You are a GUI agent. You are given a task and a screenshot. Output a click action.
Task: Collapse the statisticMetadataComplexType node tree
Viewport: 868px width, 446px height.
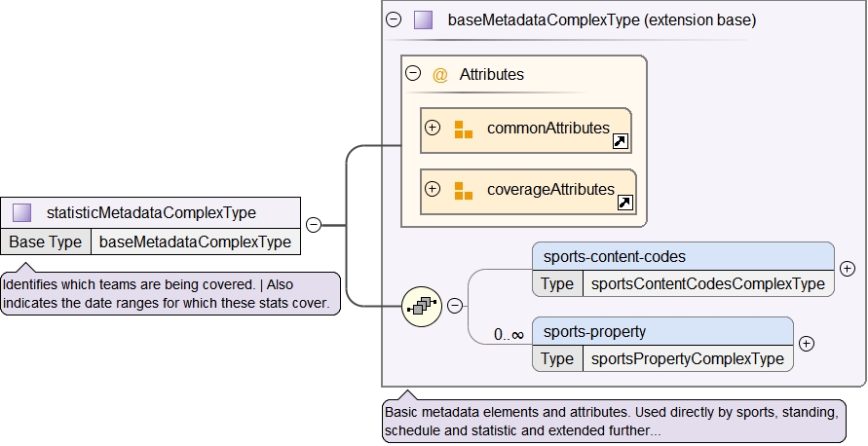click(314, 225)
